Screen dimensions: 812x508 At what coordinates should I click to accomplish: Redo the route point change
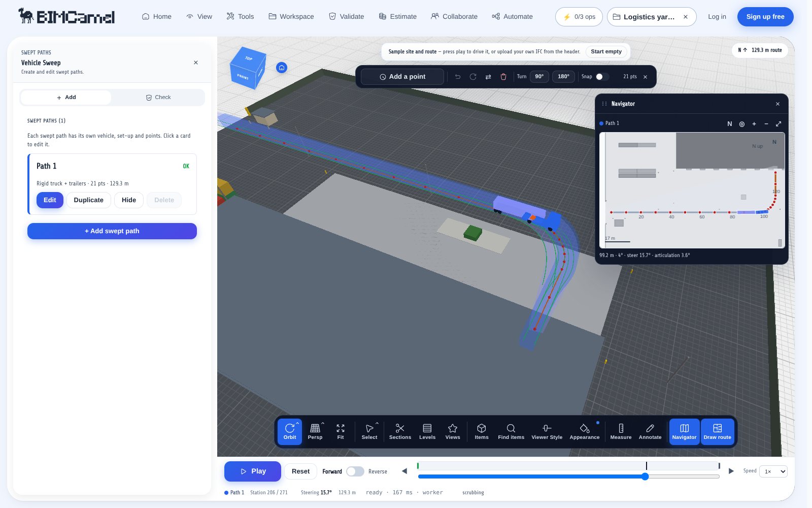[473, 77]
